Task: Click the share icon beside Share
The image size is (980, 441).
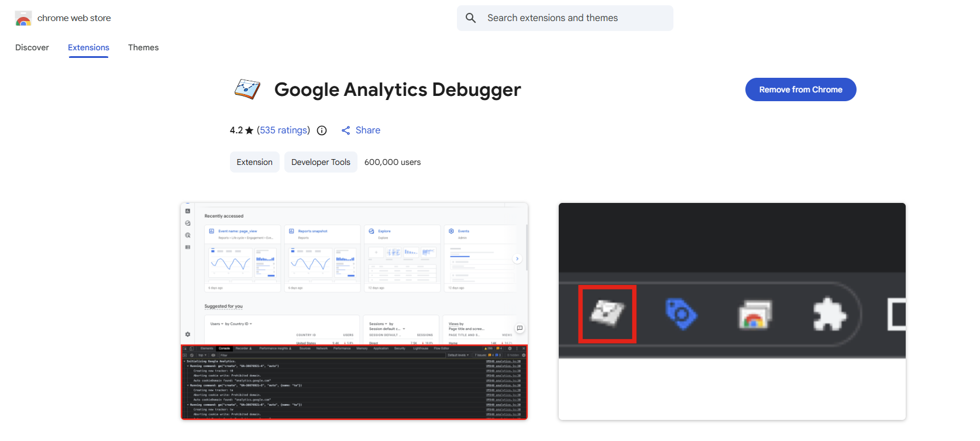Action: pos(346,130)
